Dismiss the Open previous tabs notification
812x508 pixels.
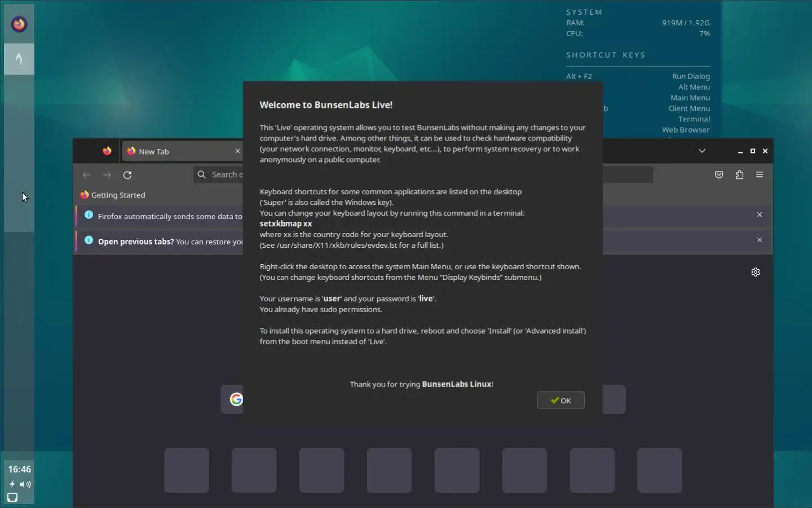point(760,240)
